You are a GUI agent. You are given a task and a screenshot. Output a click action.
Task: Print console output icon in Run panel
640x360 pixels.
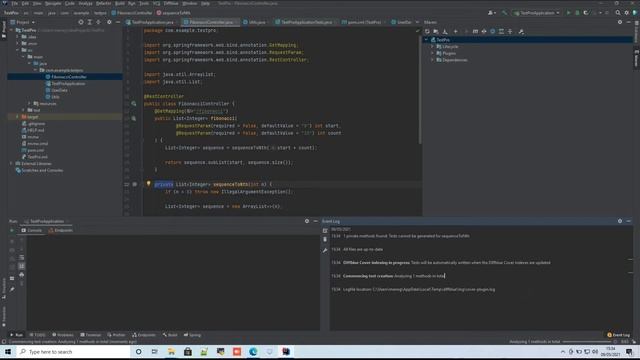pos(22,275)
